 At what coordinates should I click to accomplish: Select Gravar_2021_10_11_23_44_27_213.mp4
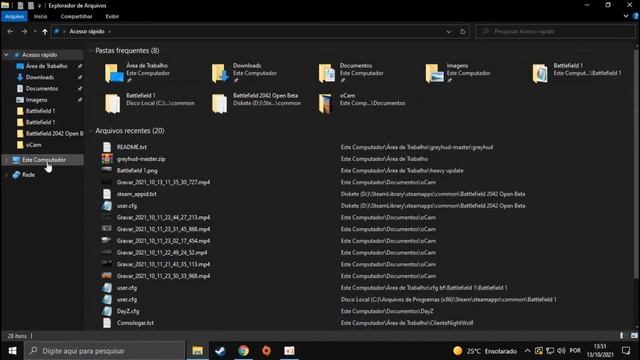pyautogui.click(x=163, y=218)
